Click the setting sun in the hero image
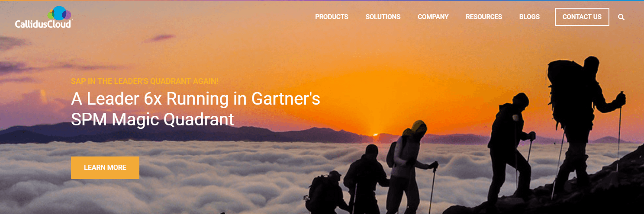The height and width of the screenshot is (214, 644). click(x=375, y=134)
